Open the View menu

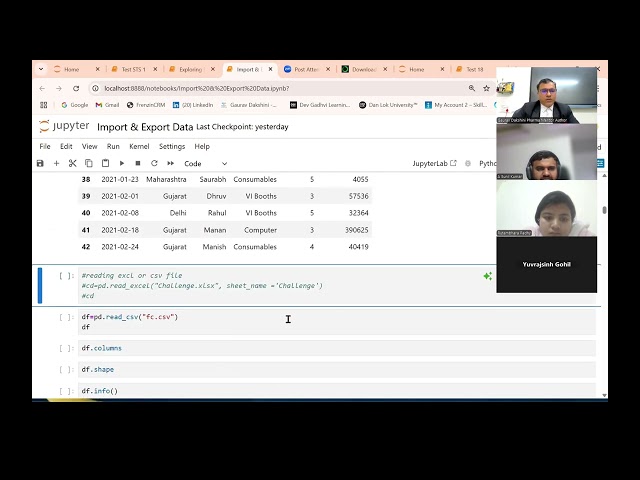pyautogui.click(x=89, y=146)
